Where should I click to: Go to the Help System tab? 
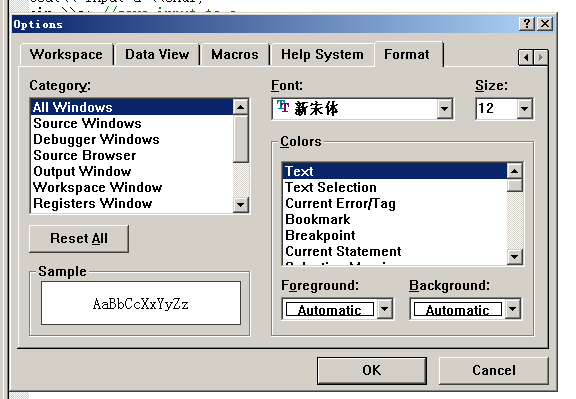tap(322, 54)
